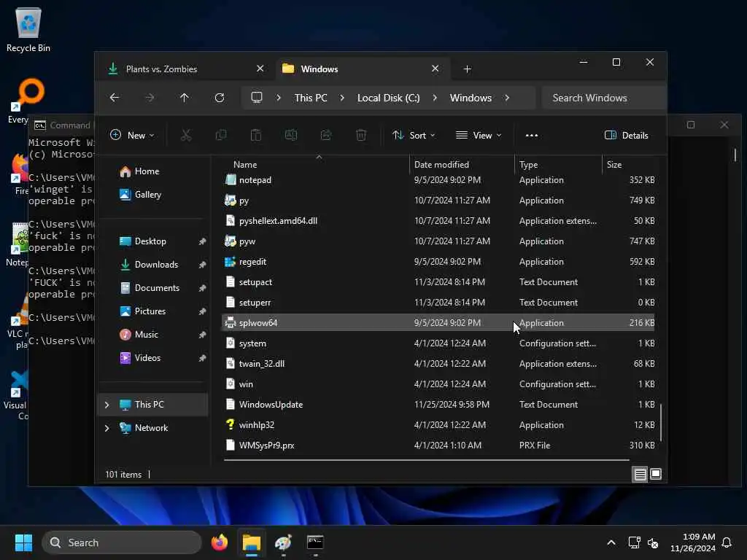Click the notification bell icon
Image resolution: width=747 pixels, height=560 pixels.
(727, 542)
